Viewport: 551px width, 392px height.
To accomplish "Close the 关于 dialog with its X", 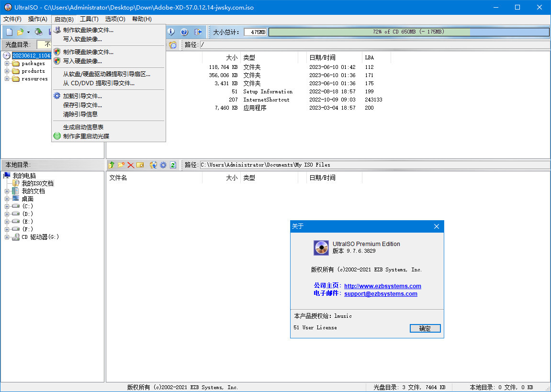I will (x=437, y=226).
